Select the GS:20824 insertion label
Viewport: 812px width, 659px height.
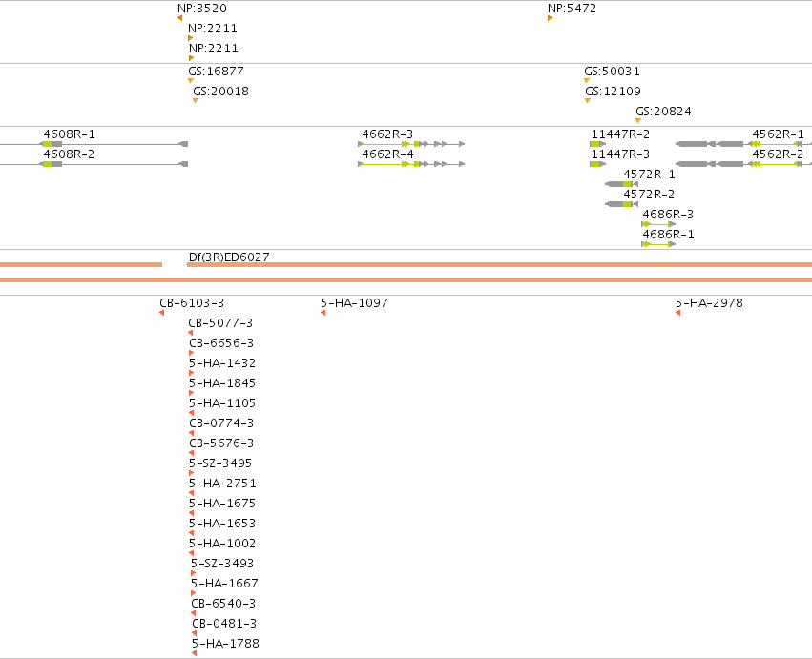663,112
